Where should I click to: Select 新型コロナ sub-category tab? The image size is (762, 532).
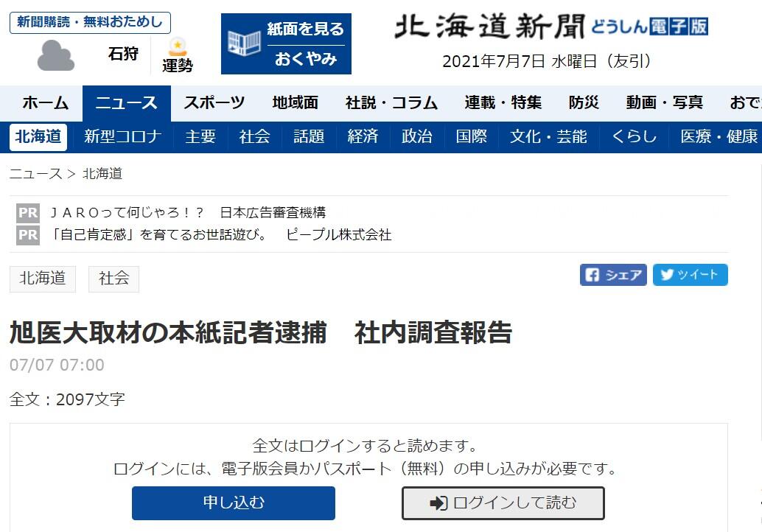point(122,137)
